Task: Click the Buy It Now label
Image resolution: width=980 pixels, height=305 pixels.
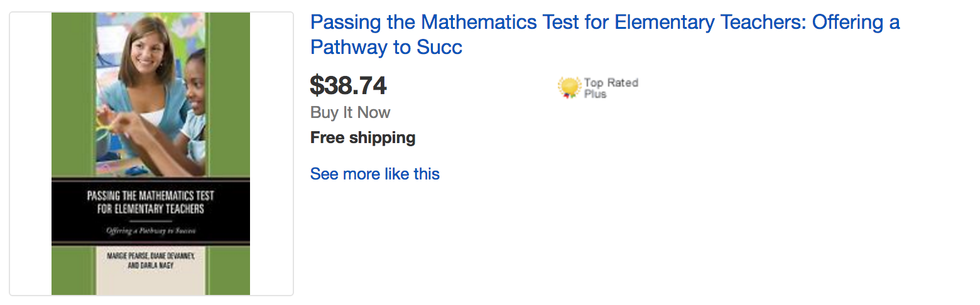Action: [x=350, y=112]
